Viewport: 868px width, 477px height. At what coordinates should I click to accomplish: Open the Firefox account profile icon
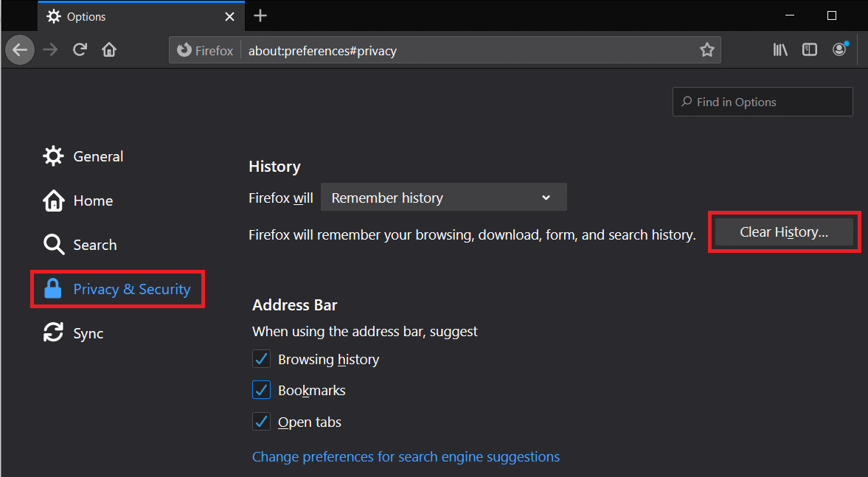point(839,50)
